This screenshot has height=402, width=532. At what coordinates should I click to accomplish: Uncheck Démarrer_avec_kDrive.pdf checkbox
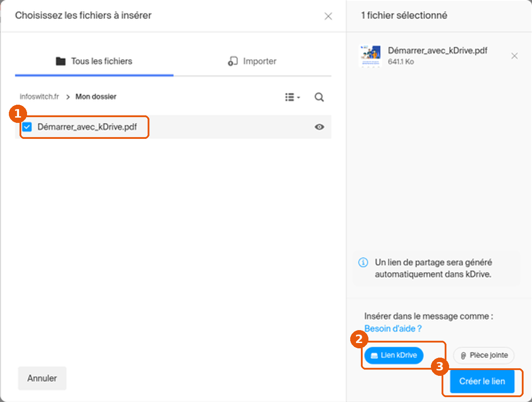click(x=27, y=127)
